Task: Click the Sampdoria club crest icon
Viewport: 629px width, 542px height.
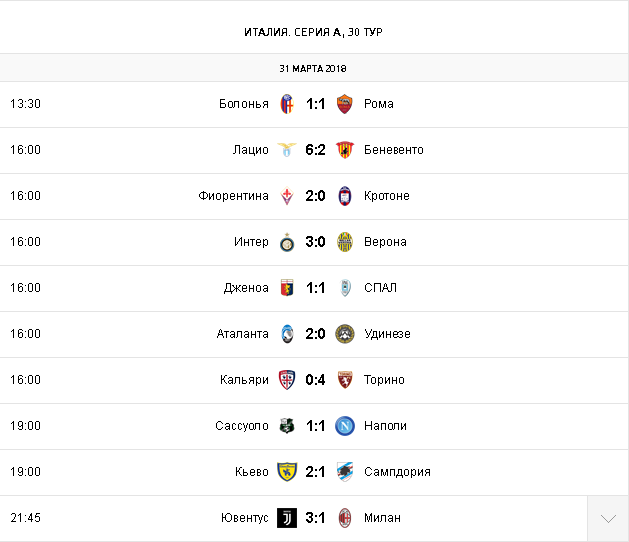Action: 345,472
